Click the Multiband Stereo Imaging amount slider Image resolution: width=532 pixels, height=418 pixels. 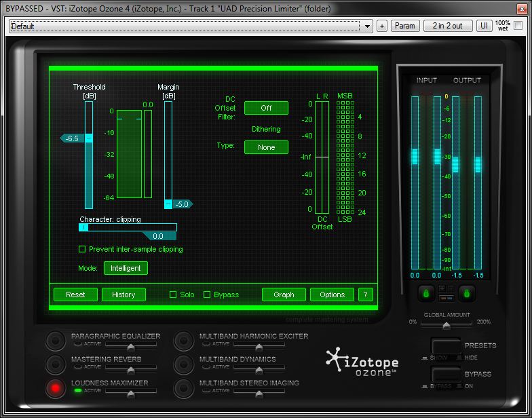click(x=259, y=392)
